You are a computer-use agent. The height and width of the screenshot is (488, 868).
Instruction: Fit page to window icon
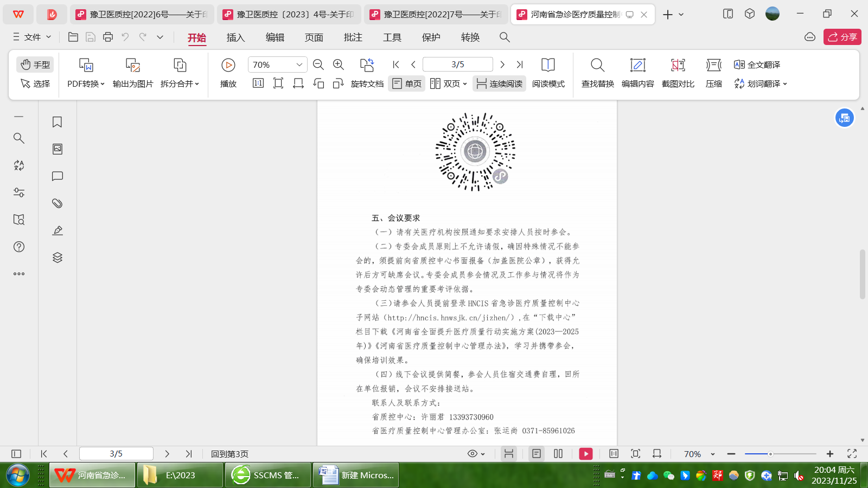pyautogui.click(x=278, y=83)
